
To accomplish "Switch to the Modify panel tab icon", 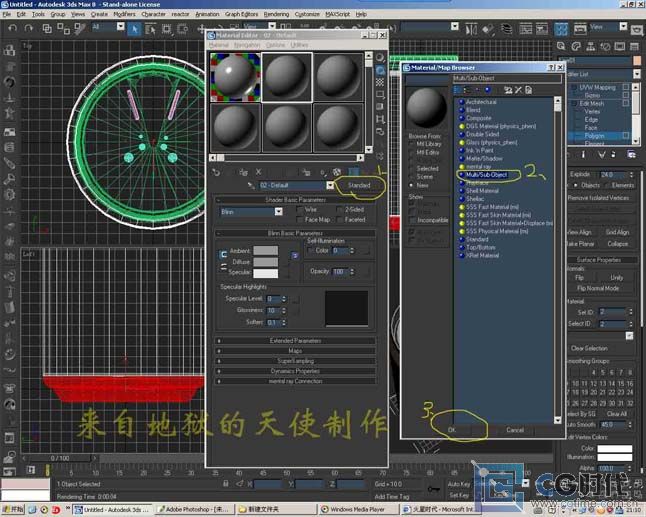I will (576, 46).
